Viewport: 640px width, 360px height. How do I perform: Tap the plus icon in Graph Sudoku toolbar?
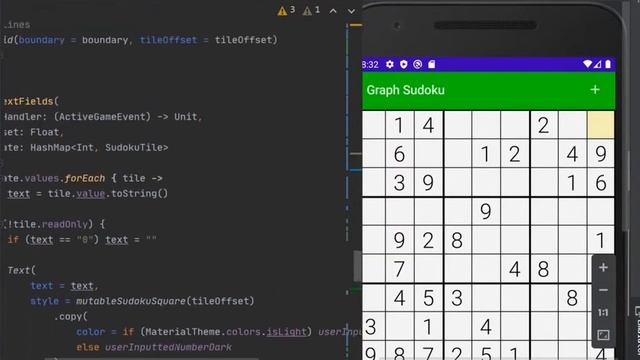[x=595, y=90]
